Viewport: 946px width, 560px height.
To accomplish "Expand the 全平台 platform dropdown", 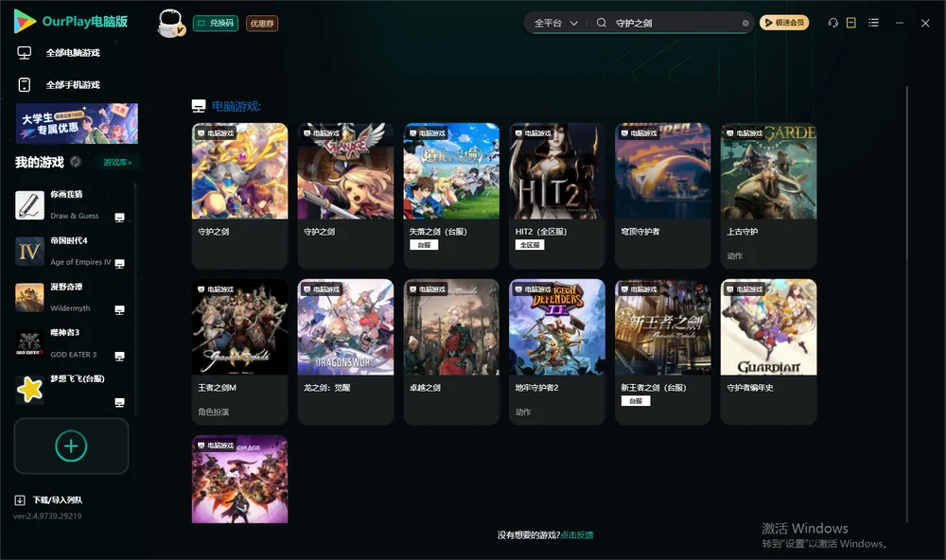I will coord(555,23).
